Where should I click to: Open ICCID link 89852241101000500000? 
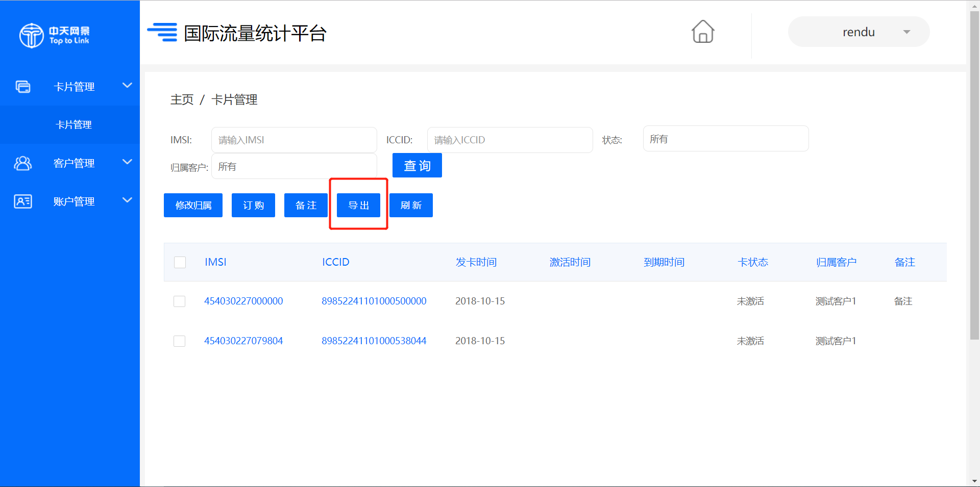(374, 301)
